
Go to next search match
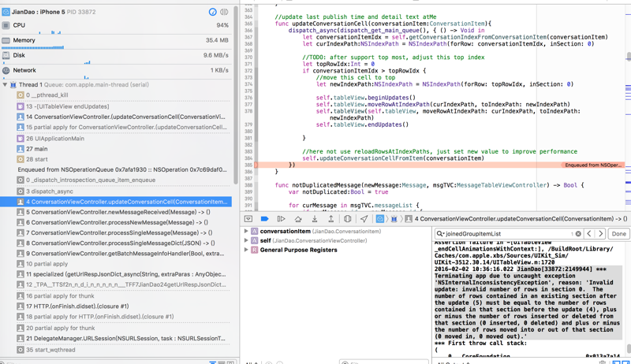pos(600,234)
